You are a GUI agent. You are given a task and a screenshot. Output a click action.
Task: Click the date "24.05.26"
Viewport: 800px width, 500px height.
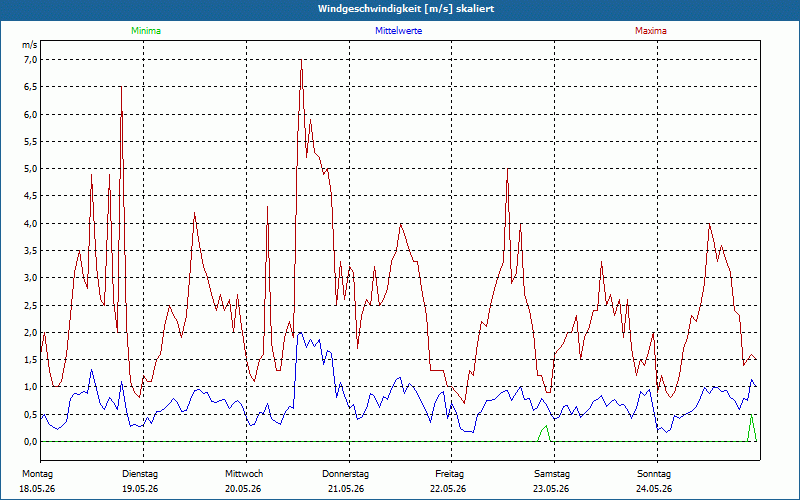(x=654, y=489)
